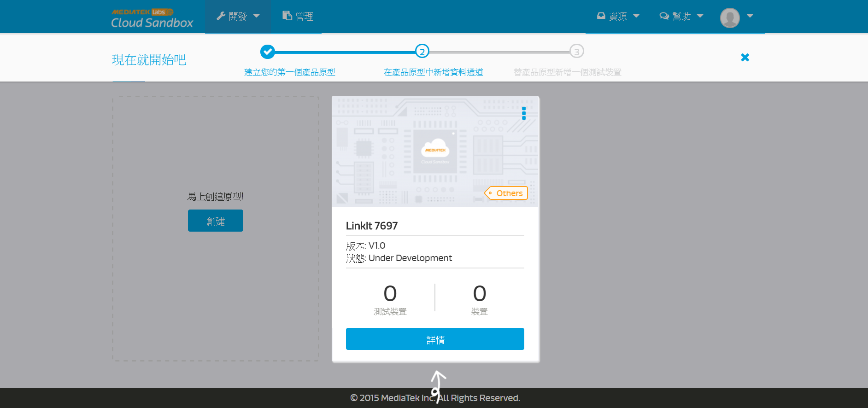Click 替產品原型新增一個測試裝置 step label
868x408 pixels.
568,72
